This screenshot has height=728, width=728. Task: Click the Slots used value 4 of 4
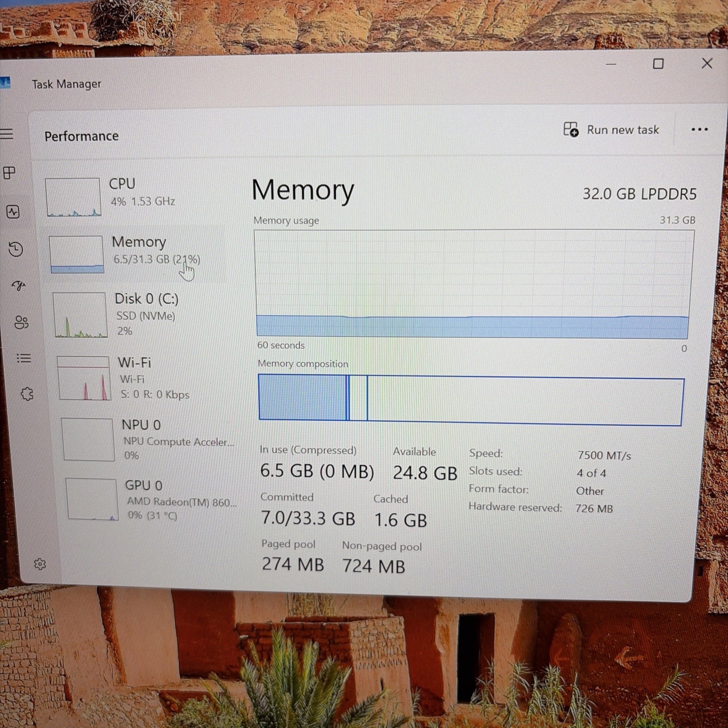(x=591, y=473)
